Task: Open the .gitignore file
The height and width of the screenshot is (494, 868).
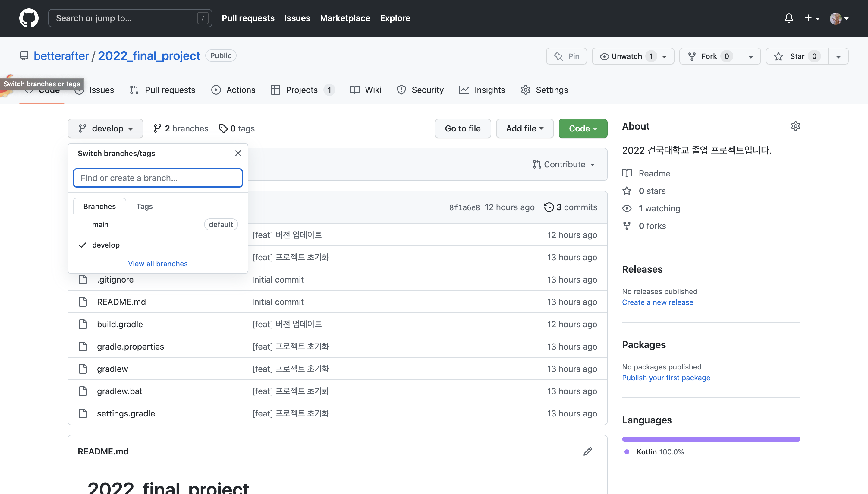Action: pyautogui.click(x=115, y=279)
